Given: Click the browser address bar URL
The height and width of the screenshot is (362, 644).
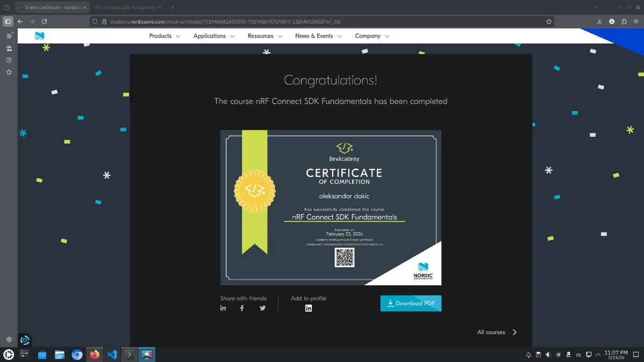Looking at the screenshot, I should (225, 21).
